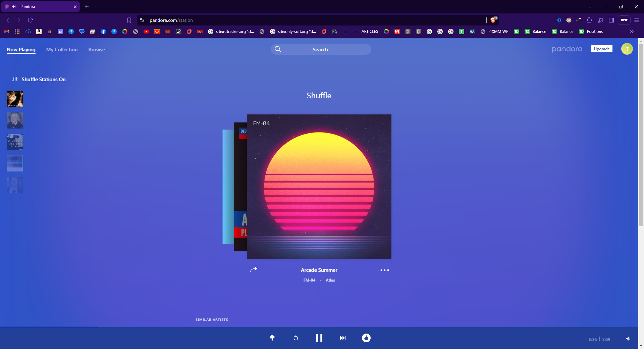644x349 pixels.
Task: Expand hidden bookmarks chevron
Action: click(632, 32)
